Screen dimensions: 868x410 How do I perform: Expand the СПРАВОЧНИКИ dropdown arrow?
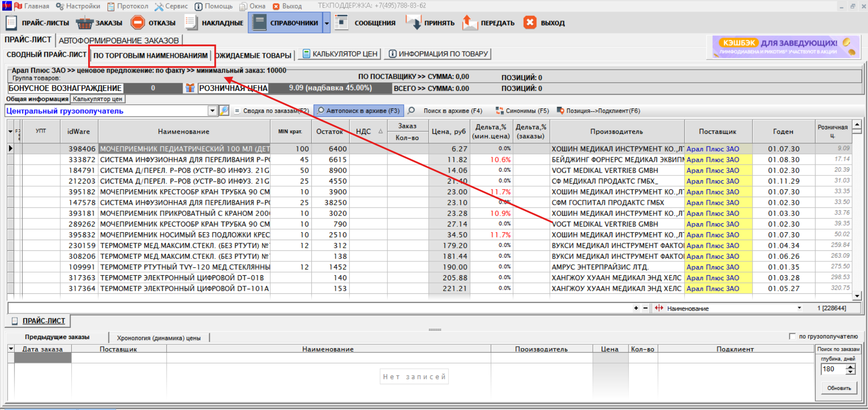326,23
